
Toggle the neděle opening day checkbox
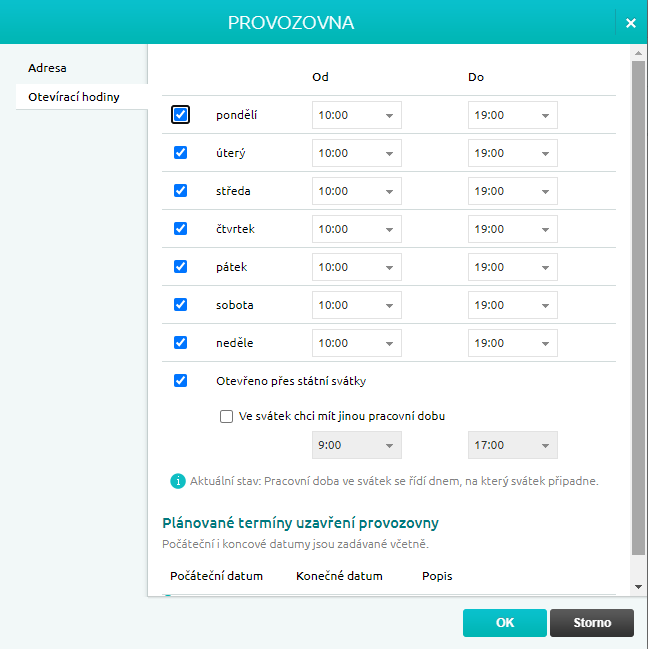point(180,342)
